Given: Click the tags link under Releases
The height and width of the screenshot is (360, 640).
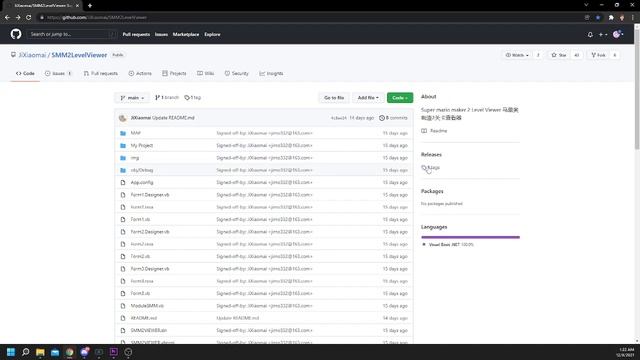Looking at the screenshot, I should (430, 168).
